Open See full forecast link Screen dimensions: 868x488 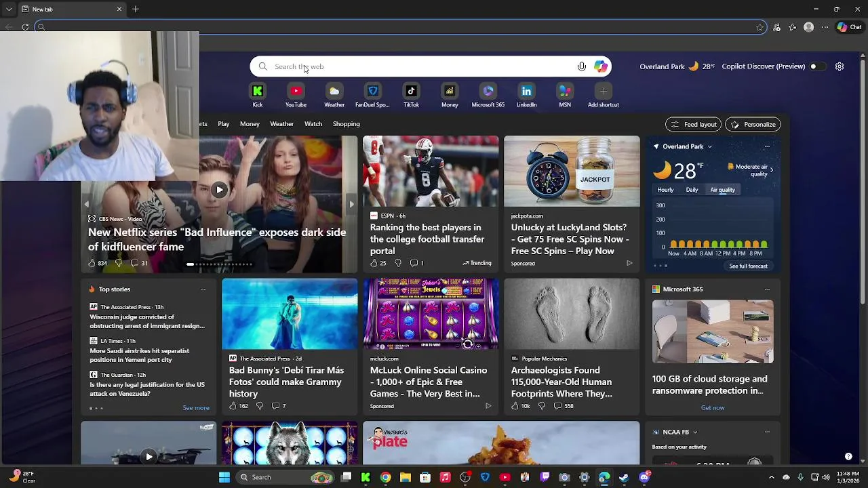point(748,266)
